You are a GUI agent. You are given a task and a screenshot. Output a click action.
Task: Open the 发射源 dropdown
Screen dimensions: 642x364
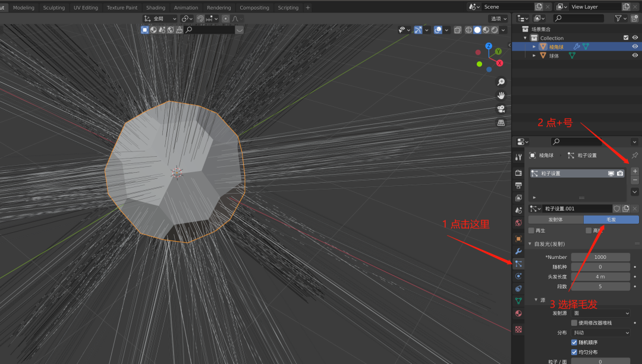tap(600, 313)
